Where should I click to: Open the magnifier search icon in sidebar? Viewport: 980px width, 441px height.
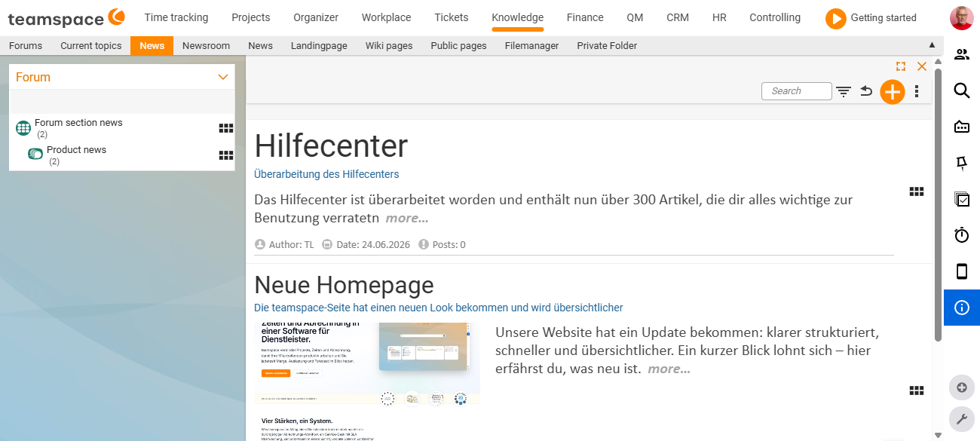[x=961, y=90]
